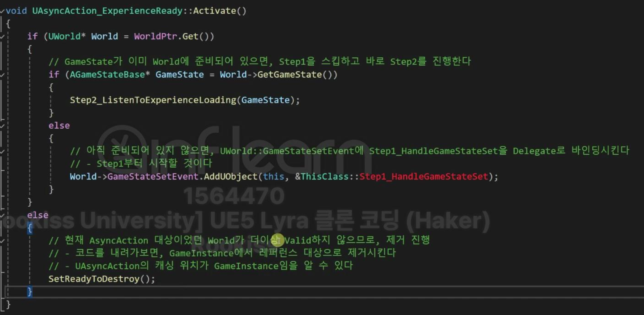644x315 pixels.
Task: Click the ThisClass identifier
Action: [324, 177]
